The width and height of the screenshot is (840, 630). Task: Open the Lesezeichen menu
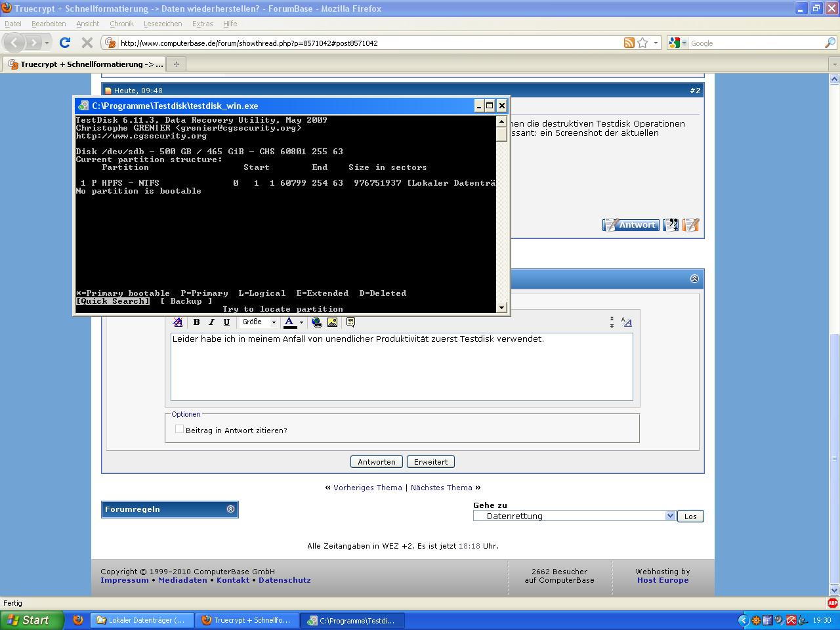[x=163, y=24]
